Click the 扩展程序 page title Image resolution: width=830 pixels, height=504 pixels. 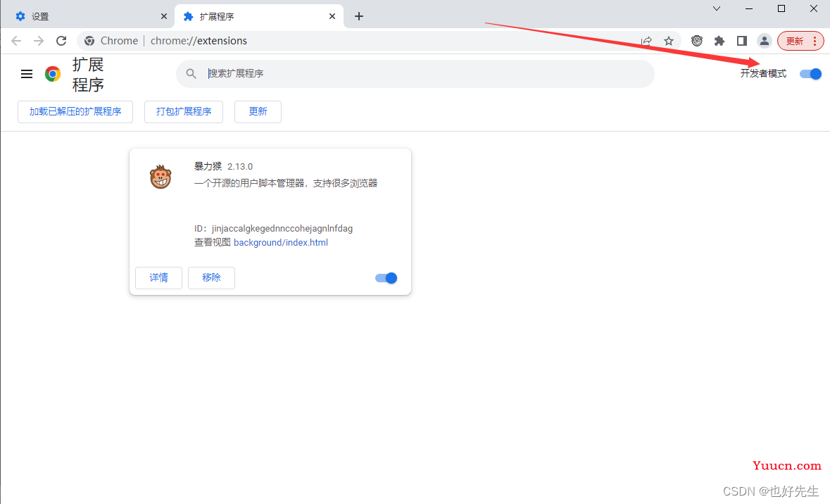[x=88, y=75]
